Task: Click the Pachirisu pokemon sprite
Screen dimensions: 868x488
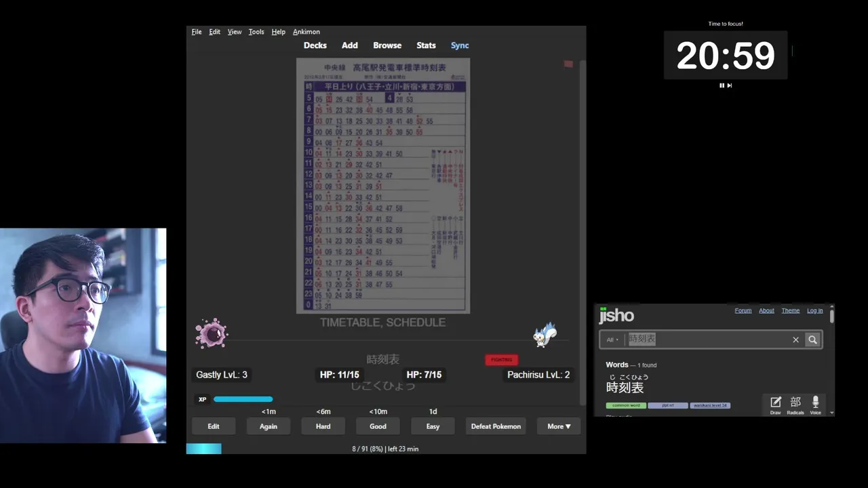Action: coord(545,335)
